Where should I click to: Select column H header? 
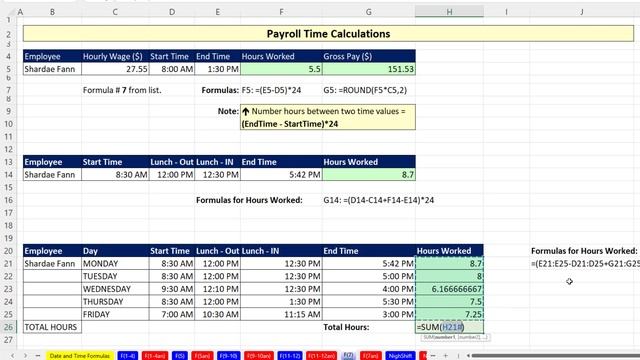click(x=449, y=12)
